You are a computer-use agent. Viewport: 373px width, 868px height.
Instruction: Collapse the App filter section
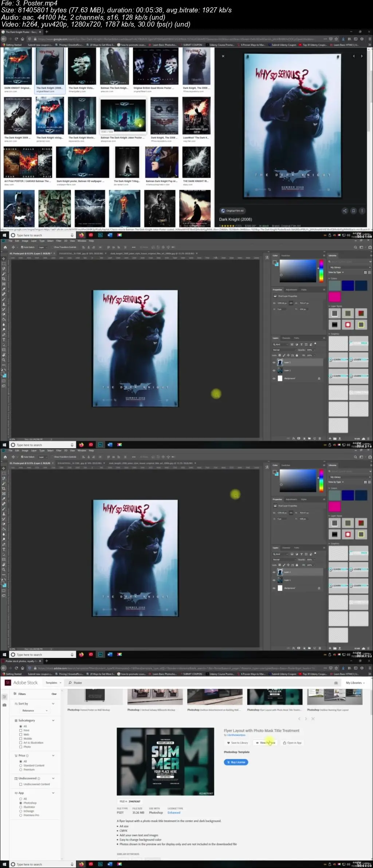(x=53, y=793)
